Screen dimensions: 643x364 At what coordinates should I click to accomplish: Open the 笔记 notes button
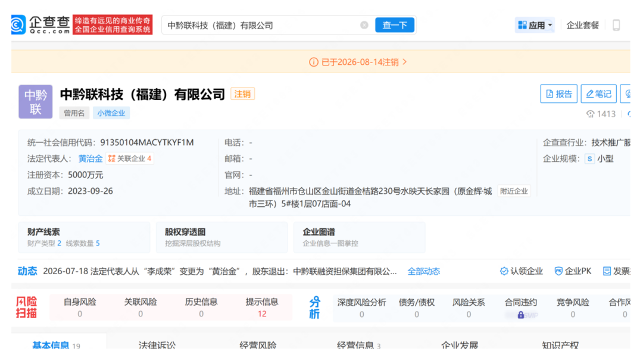pyautogui.click(x=598, y=94)
